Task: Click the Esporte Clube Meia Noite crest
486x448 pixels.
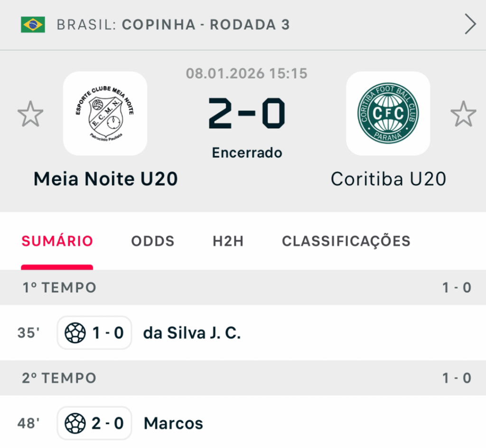Action: click(105, 114)
